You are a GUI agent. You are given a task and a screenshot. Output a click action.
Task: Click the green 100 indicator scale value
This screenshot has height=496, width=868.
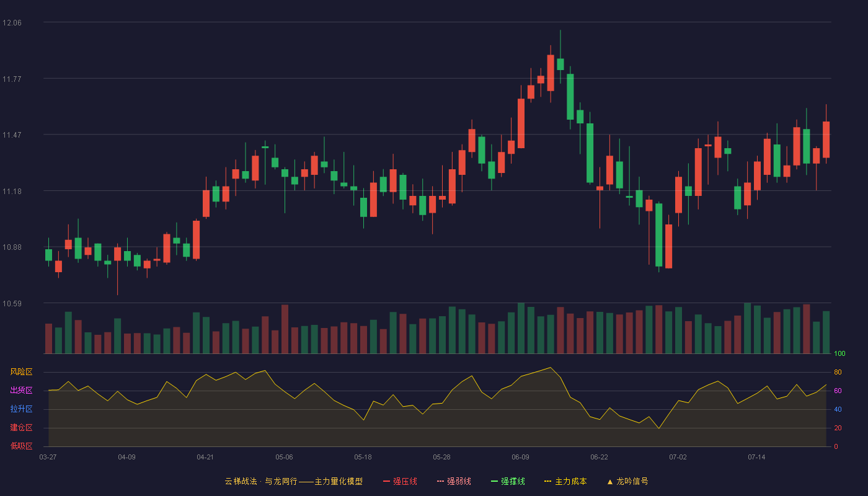coord(839,354)
